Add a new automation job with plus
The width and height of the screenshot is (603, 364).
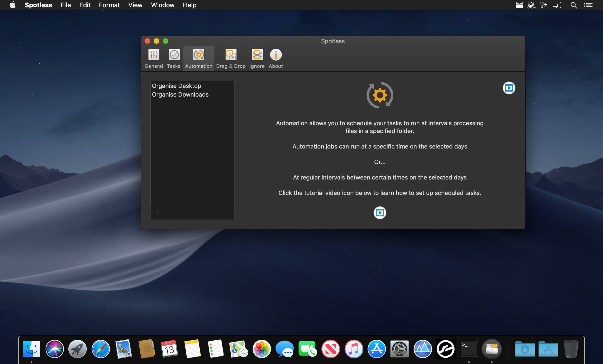[x=158, y=212]
